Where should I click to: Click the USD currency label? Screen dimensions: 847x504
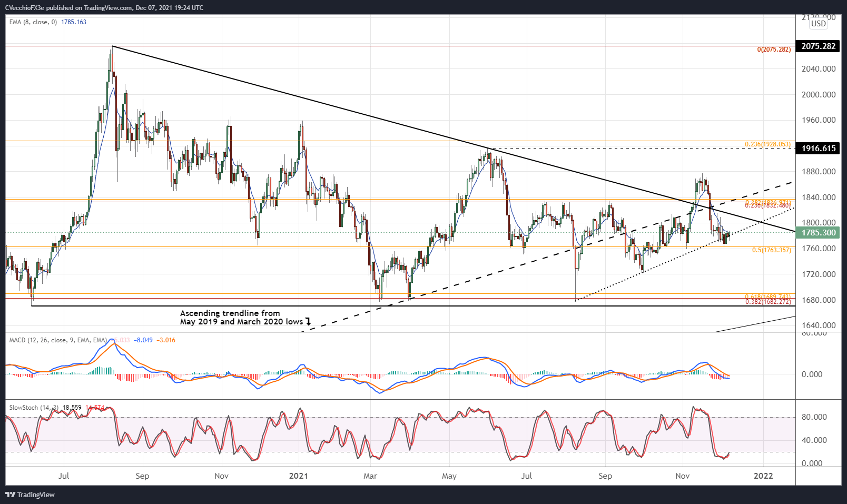click(x=819, y=24)
